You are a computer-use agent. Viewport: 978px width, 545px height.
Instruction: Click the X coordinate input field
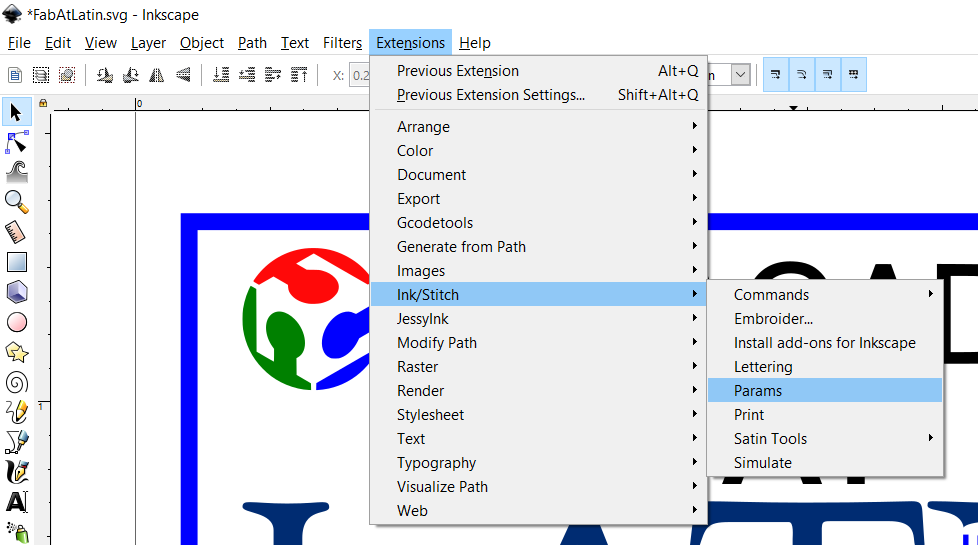tap(359, 75)
